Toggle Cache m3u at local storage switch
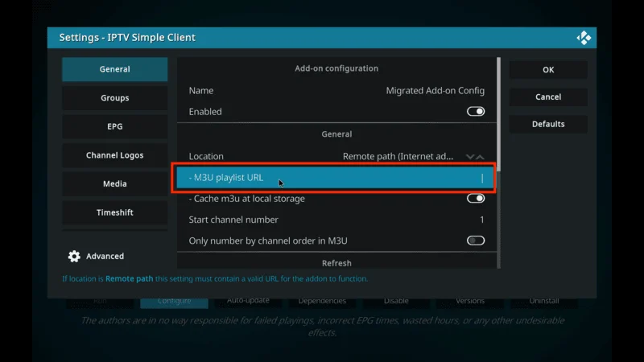The width and height of the screenshot is (644, 362). point(476,199)
